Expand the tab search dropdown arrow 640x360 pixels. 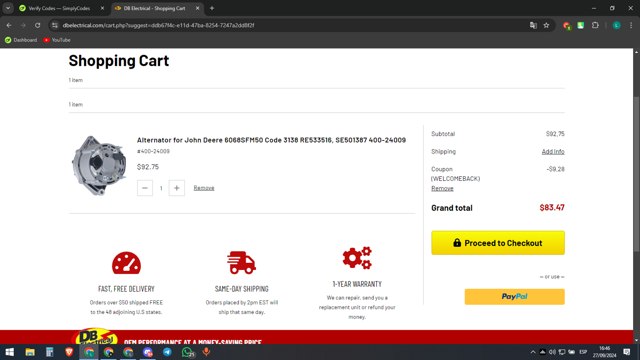pyautogui.click(x=8, y=8)
